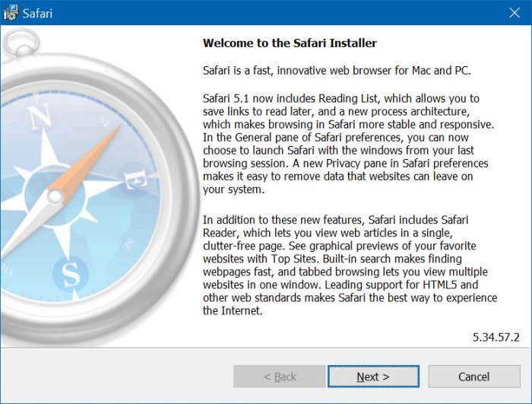Viewport: 532px width, 404px height.
Task: Click the greyed-out Back button
Action: click(279, 377)
